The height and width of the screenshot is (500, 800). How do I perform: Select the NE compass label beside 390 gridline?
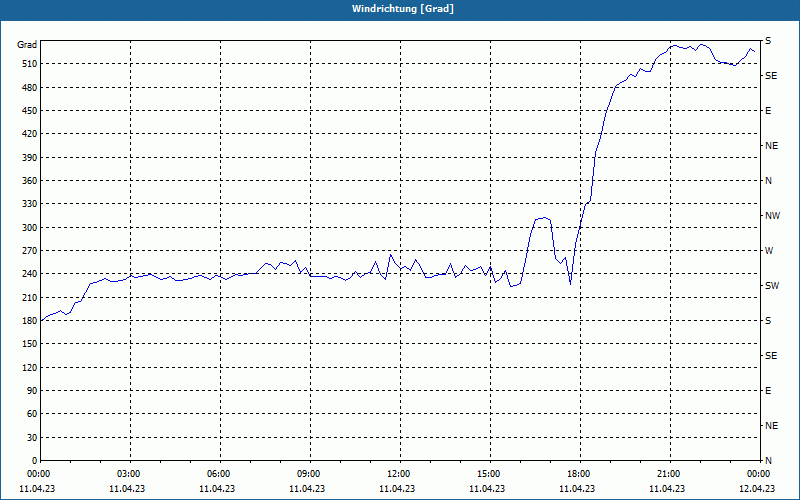pyautogui.click(x=771, y=146)
